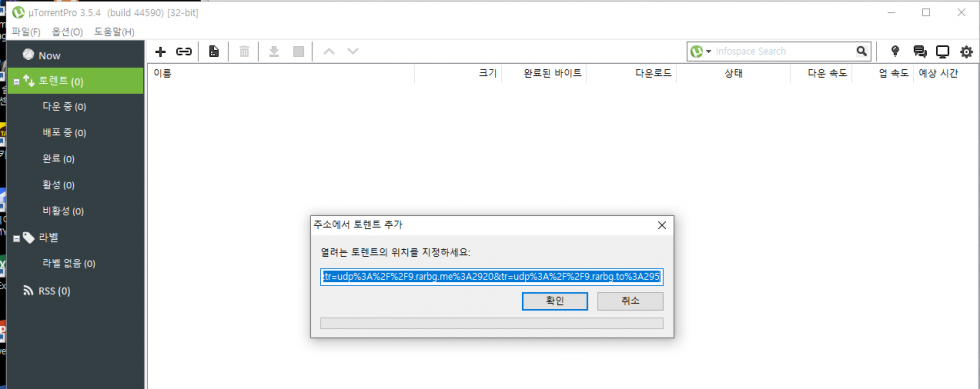Screen dimensions: 980x389
Task: Maximize the µTorrentPro window
Action: pyautogui.click(x=926, y=12)
